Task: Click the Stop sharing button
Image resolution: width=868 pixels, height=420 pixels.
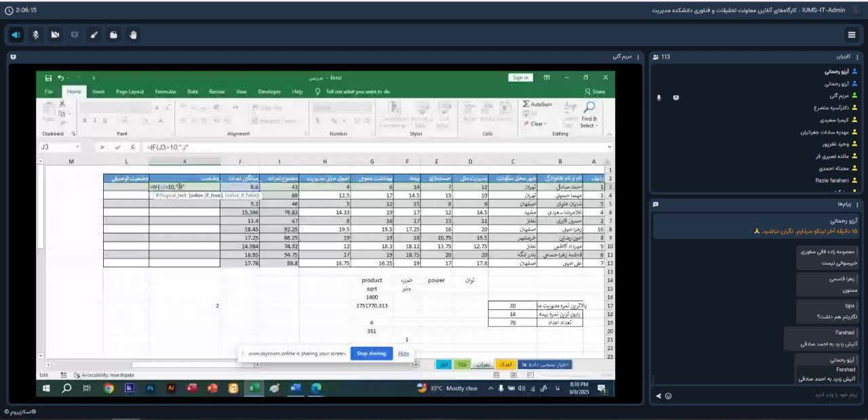Action: [371, 354]
